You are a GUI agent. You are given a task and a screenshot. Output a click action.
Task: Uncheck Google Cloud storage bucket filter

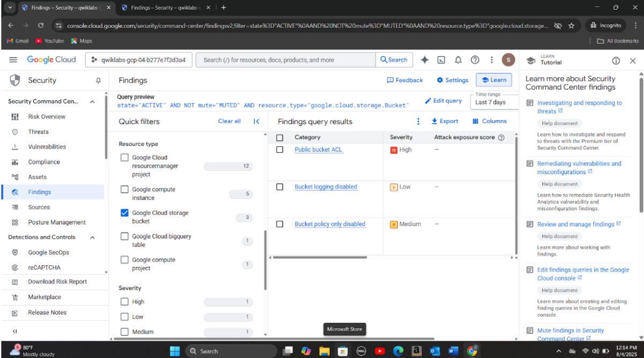pyautogui.click(x=125, y=213)
